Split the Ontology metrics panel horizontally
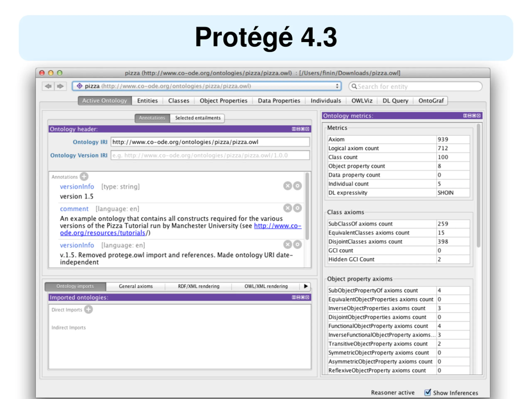Viewport: 532px width, 399px height. (x=470, y=116)
